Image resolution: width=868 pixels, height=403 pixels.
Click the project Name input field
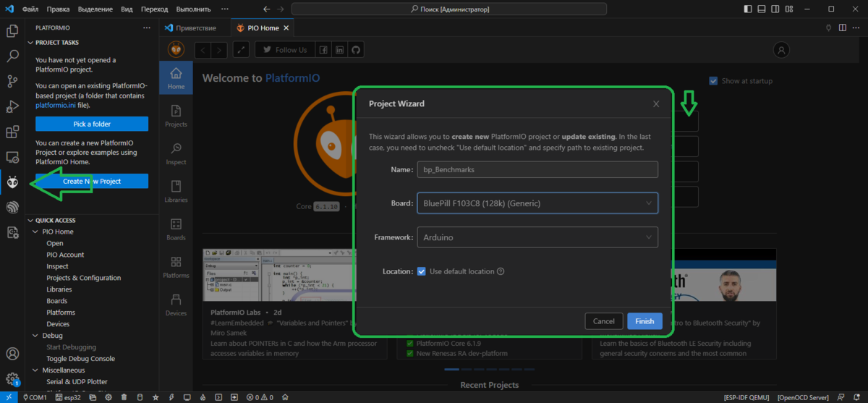pos(537,169)
